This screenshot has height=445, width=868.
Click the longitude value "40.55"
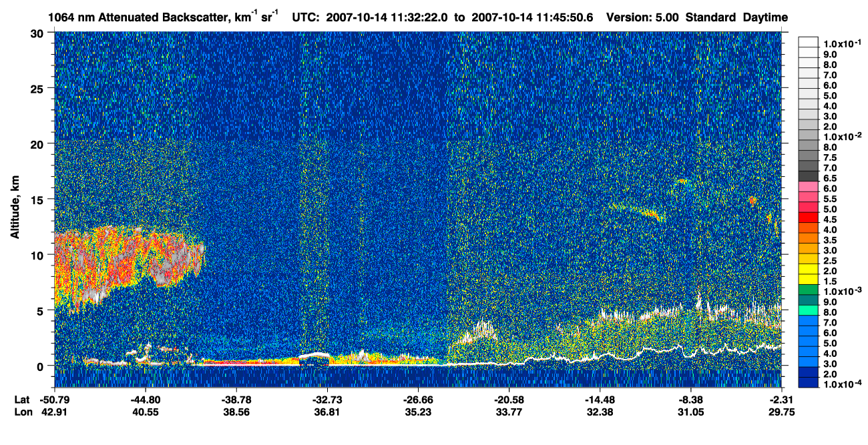(146, 412)
